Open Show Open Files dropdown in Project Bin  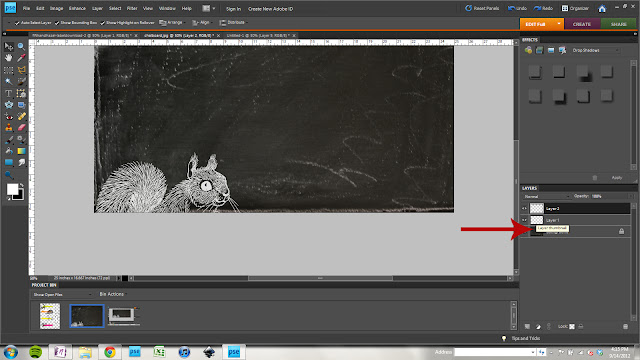62,294
